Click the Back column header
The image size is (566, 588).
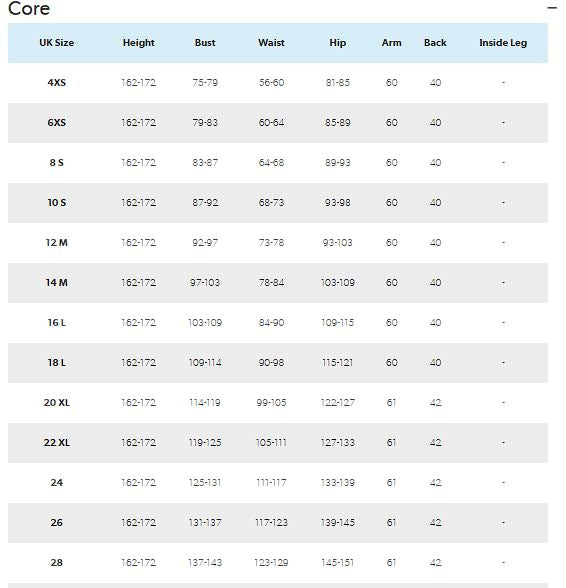point(435,43)
